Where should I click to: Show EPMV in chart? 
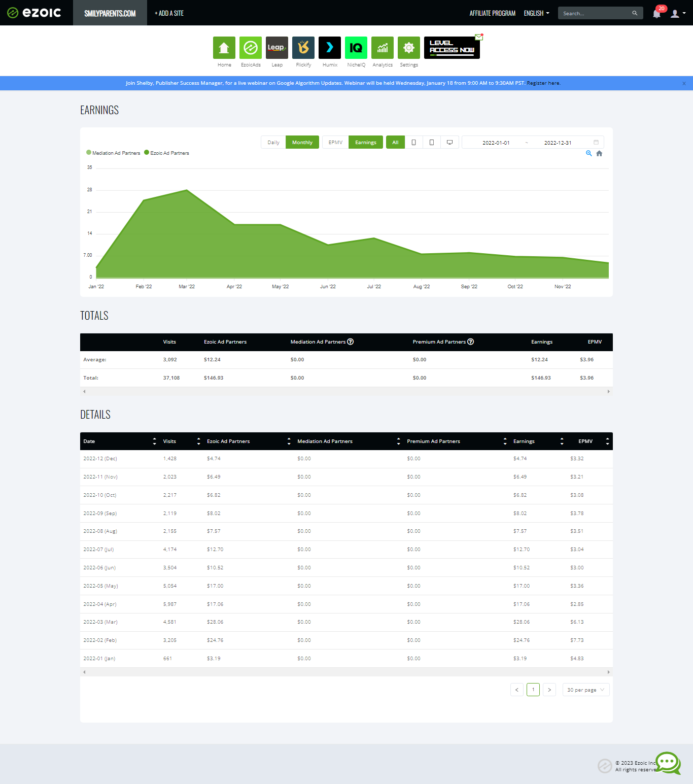click(x=335, y=142)
